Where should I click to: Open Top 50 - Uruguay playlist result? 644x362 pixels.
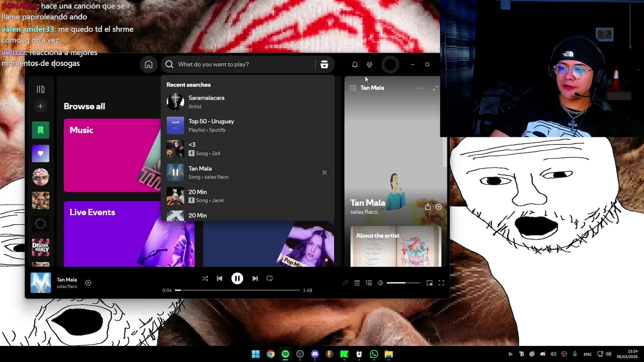[247, 125]
